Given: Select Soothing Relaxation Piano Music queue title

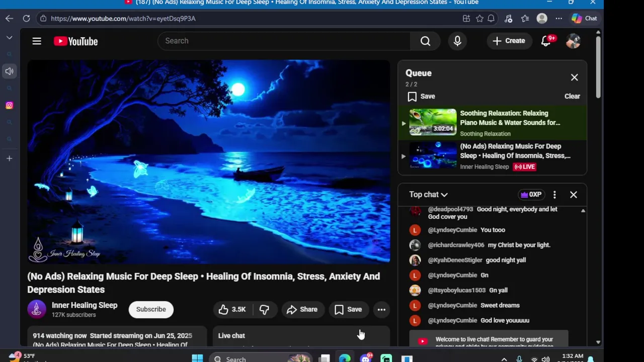Looking at the screenshot, I should pyautogui.click(x=510, y=118).
